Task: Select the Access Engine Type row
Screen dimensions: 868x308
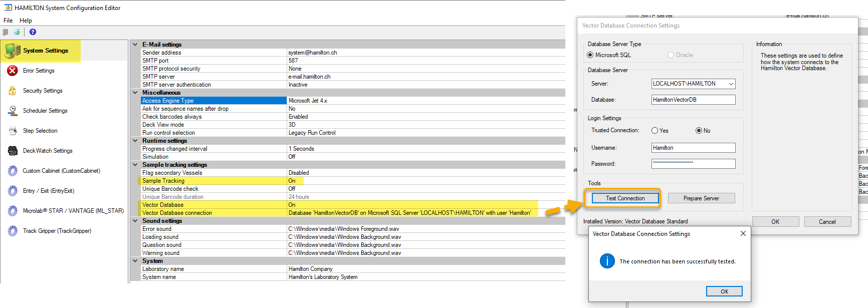Action: (x=353, y=101)
